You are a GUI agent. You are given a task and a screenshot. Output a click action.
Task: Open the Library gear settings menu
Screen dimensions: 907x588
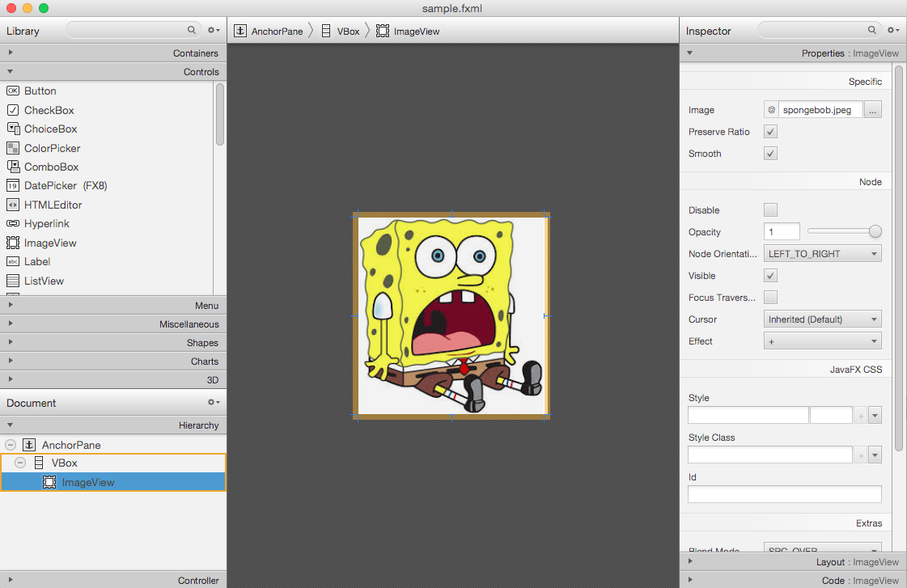(214, 30)
